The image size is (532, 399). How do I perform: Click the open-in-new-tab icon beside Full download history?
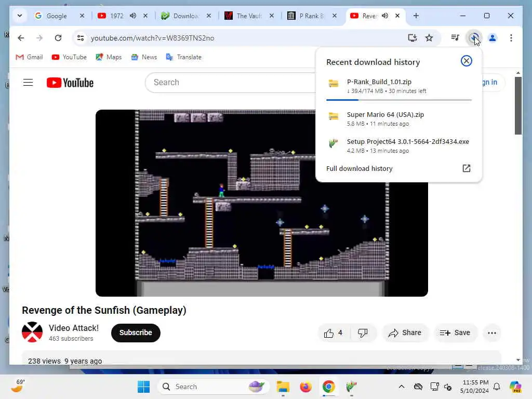(x=466, y=168)
